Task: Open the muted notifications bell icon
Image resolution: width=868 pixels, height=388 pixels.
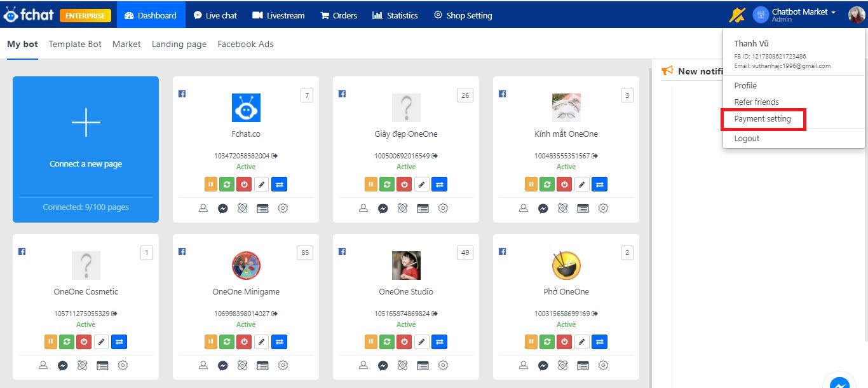Action: [737, 15]
